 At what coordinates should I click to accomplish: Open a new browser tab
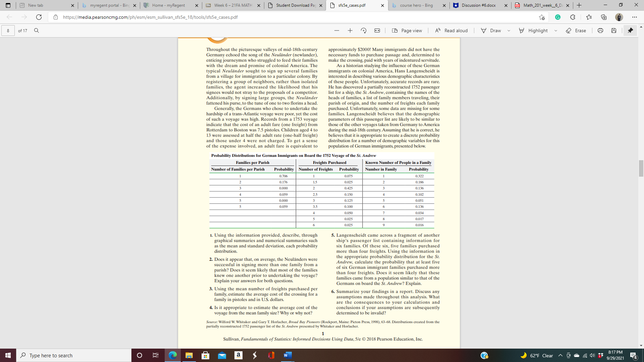(x=579, y=5)
